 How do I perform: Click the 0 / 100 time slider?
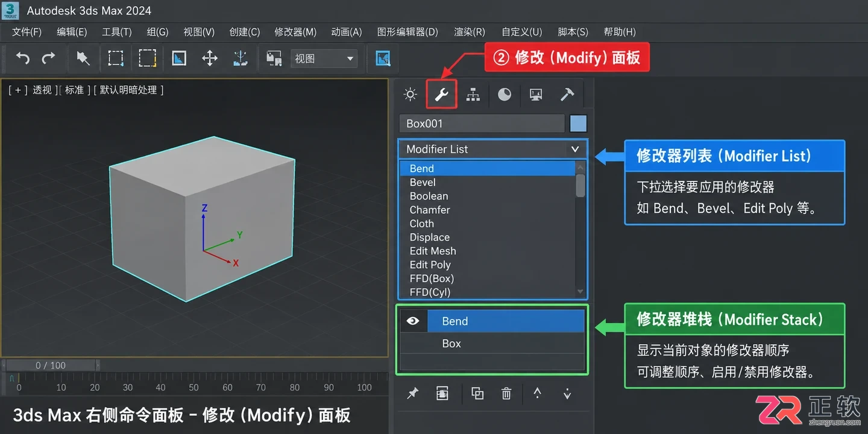51,365
